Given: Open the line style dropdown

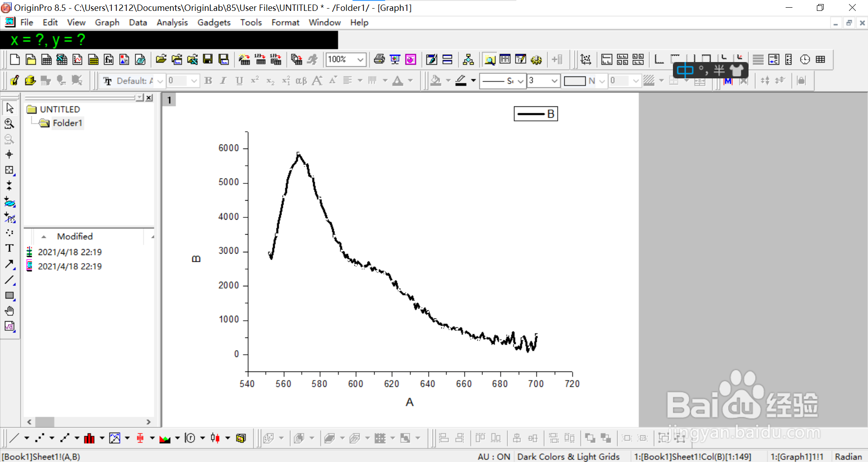Looking at the screenshot, I should pos(520,81).
